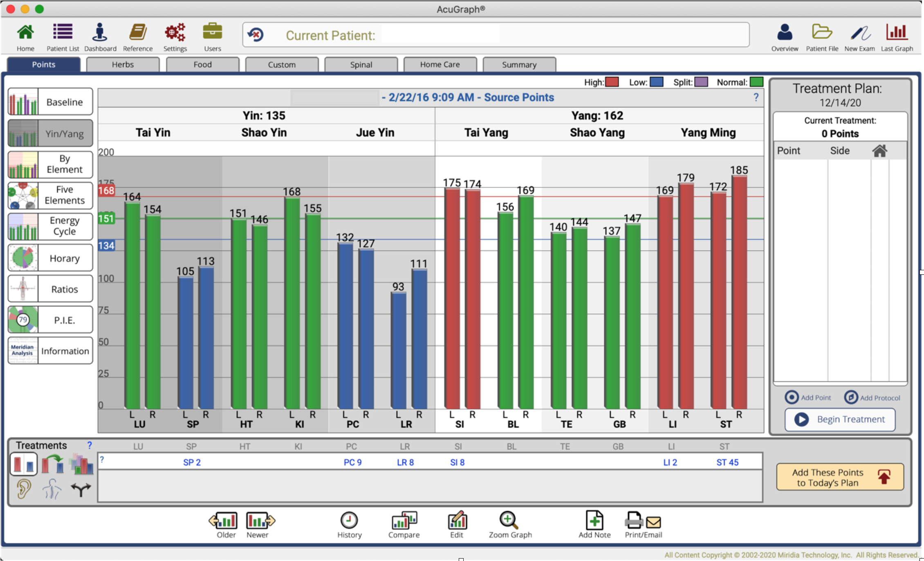Select the ST 45 treatment point

(x=727, y=462)
